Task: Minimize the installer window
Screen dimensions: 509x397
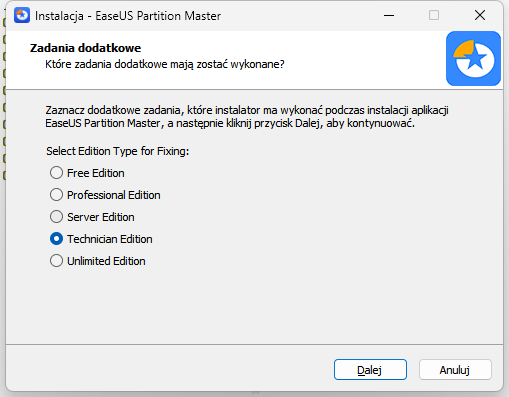Action: point(389,15)
